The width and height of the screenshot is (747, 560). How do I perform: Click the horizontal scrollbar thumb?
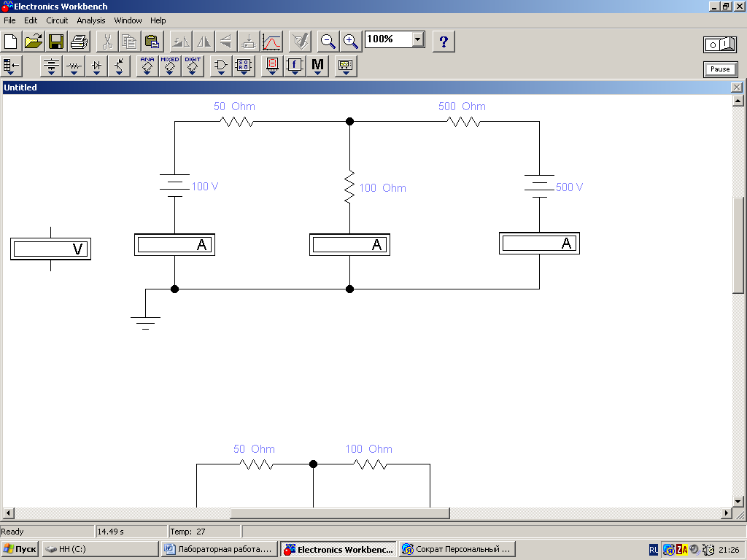point(340,513)
